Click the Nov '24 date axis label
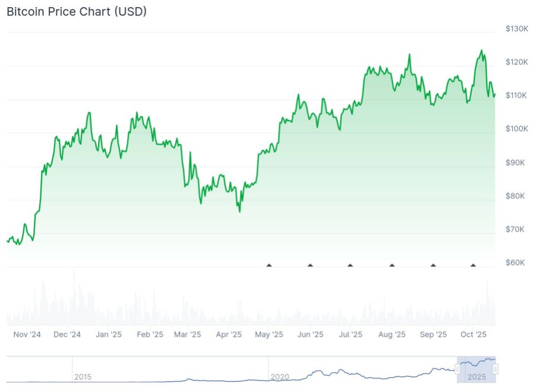The image size is (537, 392). click(x=27, y=335)
